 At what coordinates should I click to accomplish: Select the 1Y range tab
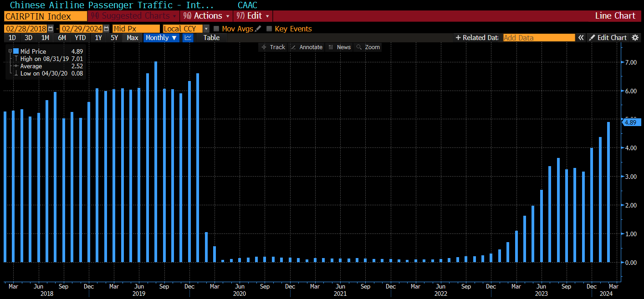98,38
